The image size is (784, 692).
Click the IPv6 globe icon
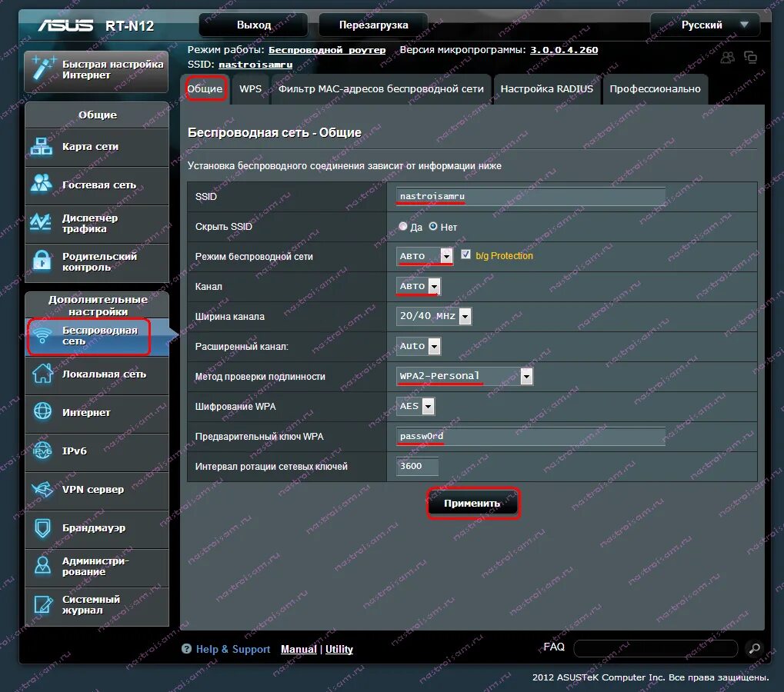point(42,450)
